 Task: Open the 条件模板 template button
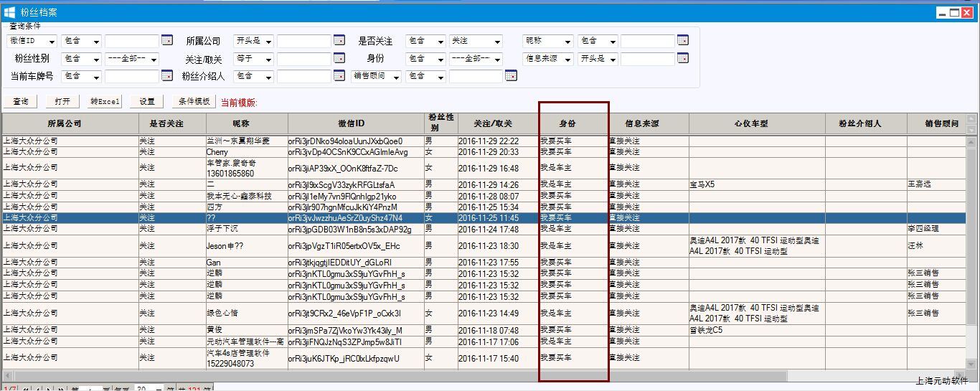pos(194,102)
